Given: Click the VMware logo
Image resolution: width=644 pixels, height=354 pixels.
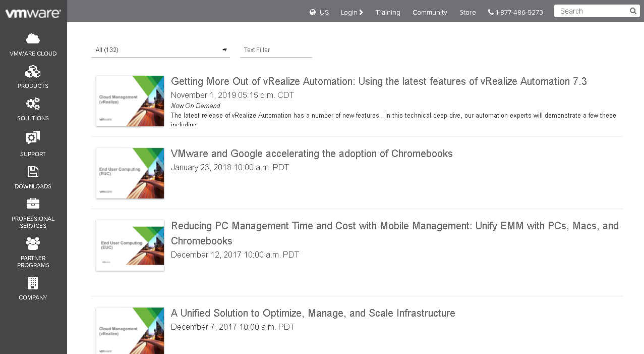Looking at the screenshot, I should coord(33,13).
